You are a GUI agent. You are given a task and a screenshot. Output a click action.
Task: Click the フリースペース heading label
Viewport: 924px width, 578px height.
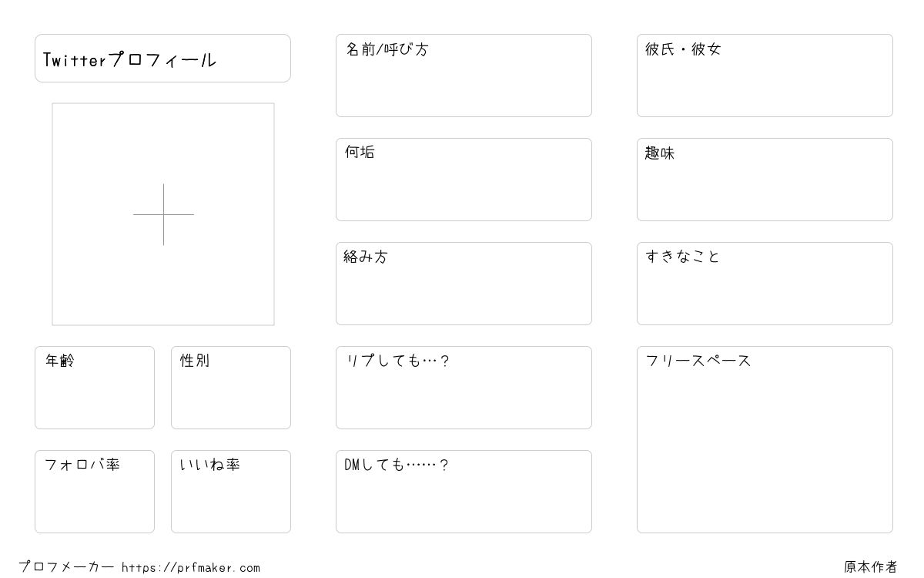(698, 361)
